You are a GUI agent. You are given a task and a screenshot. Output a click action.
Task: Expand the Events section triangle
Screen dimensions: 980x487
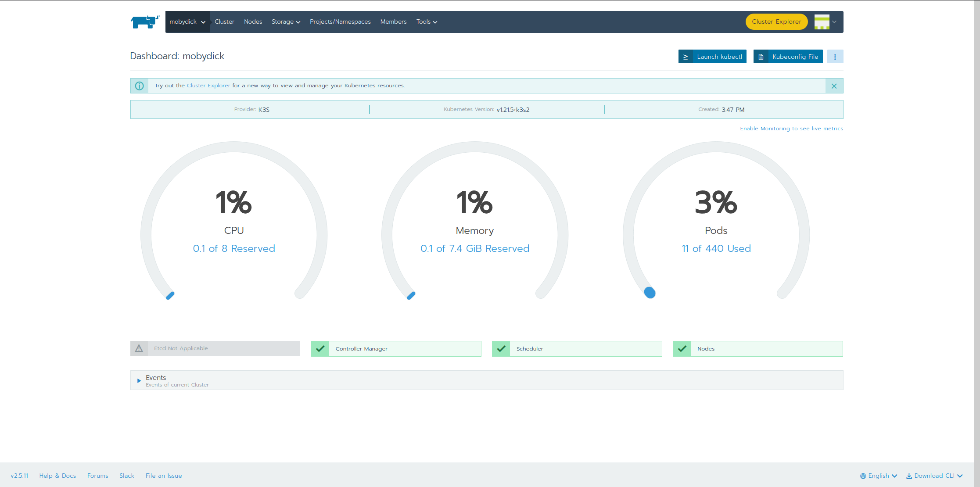click(x=139, y=381)
